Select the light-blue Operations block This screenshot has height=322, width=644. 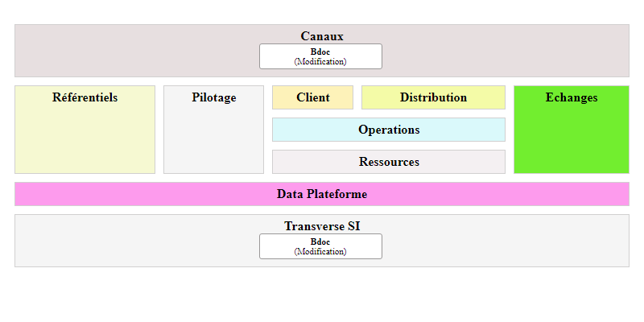[x=389, y=130]
